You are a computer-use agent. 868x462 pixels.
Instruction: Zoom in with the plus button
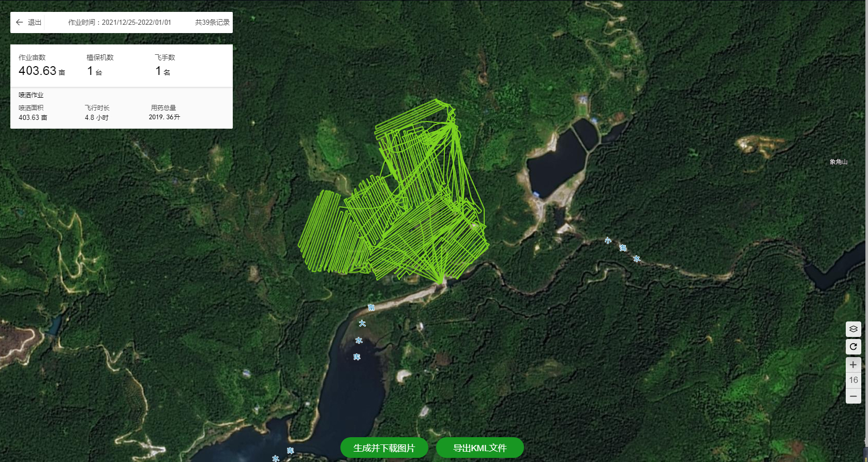854,365
